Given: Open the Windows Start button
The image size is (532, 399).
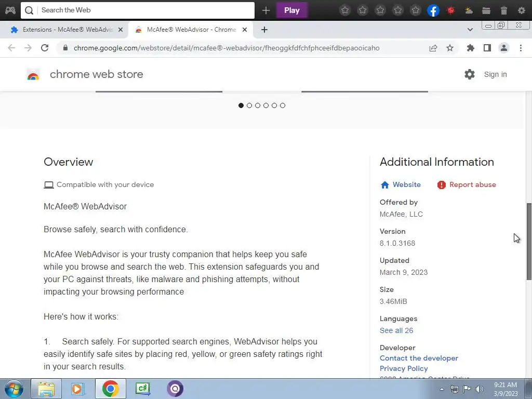Looking at the screenshot, I should [14, 389].
